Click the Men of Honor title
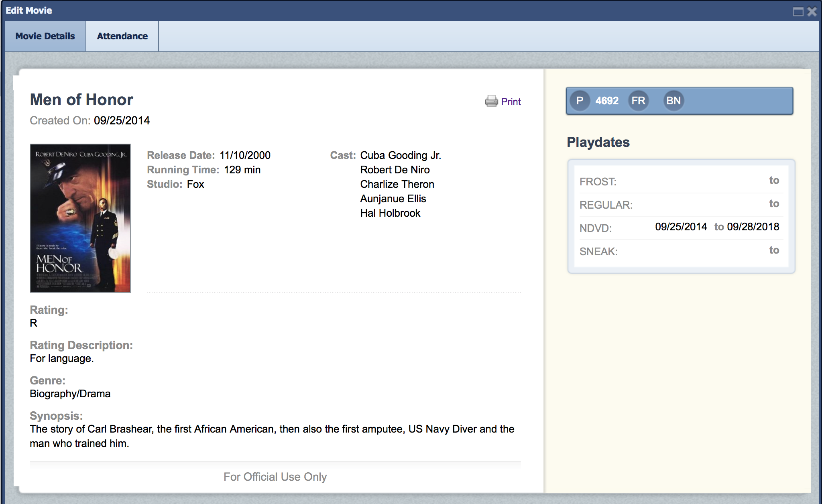Image resolution: width=822 pixels, height=504 pixels. click(81, 100)
